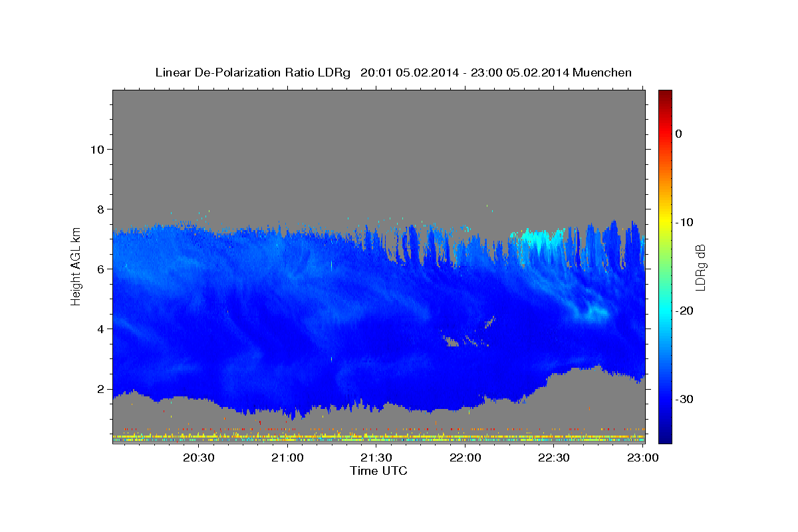Click the 23:00 time tick label
The image size is (798, 532).
click(642, 458)
